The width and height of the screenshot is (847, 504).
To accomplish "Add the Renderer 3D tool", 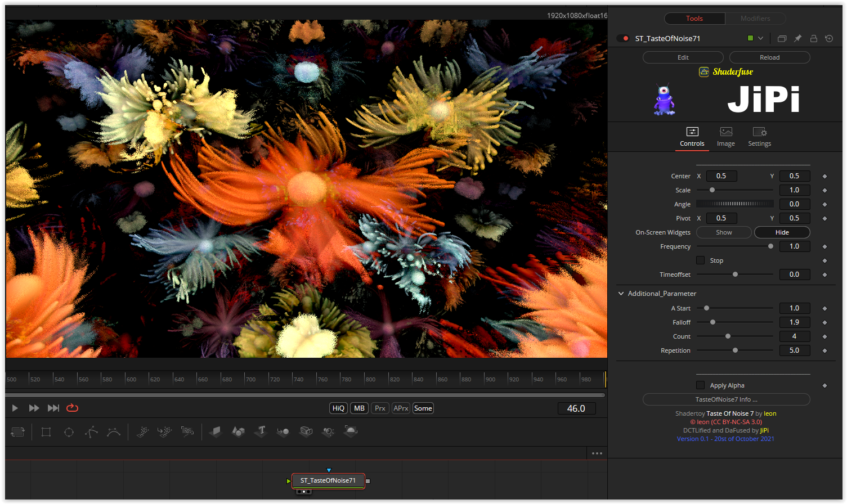I will click(351, 432).
